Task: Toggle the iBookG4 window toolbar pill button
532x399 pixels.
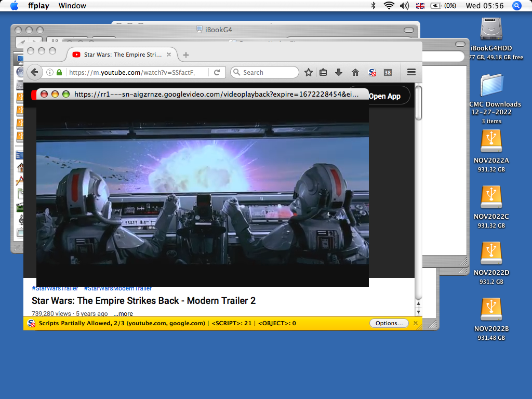Action: 409,30
